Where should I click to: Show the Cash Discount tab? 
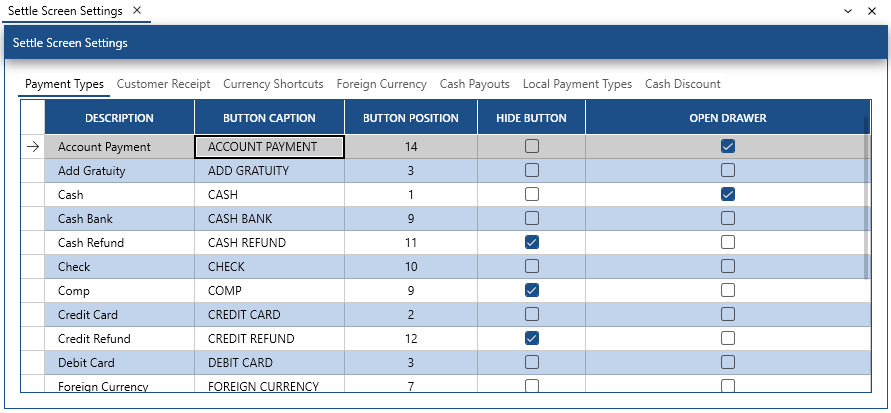pyautogui.click(x=682, y=84)
